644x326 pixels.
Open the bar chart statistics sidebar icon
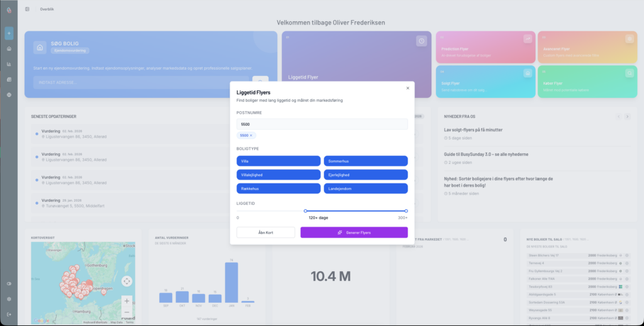[9, 64]
